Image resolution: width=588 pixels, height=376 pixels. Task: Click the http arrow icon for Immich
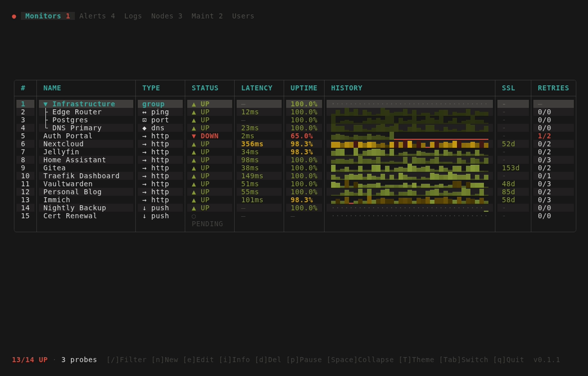145,200
